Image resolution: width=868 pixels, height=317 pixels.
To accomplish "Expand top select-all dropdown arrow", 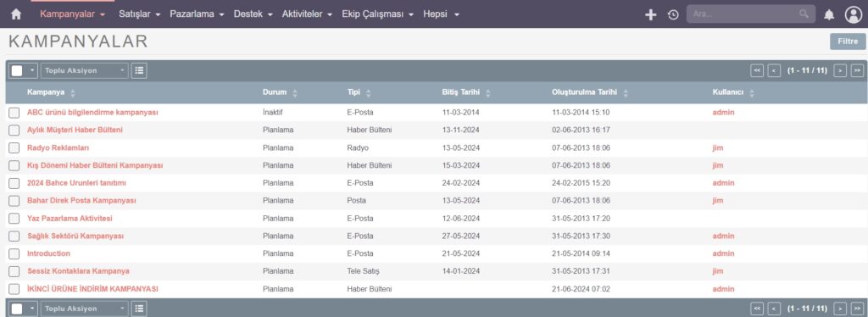I will pyautogui.click(x=32, y=70).
